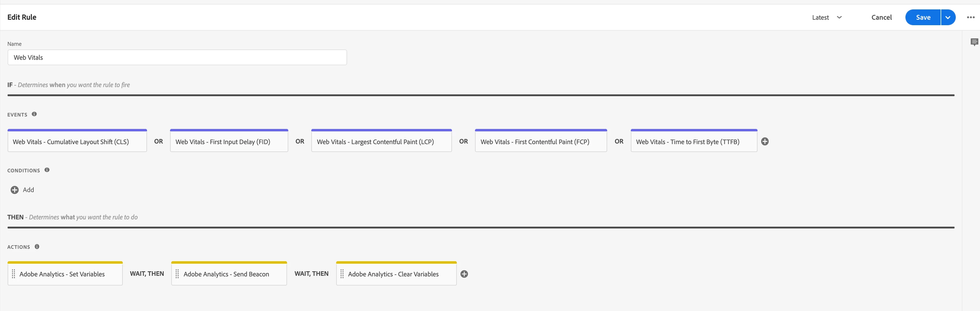
Task: Click the Add condition plus icon
Action: [15, 190]
